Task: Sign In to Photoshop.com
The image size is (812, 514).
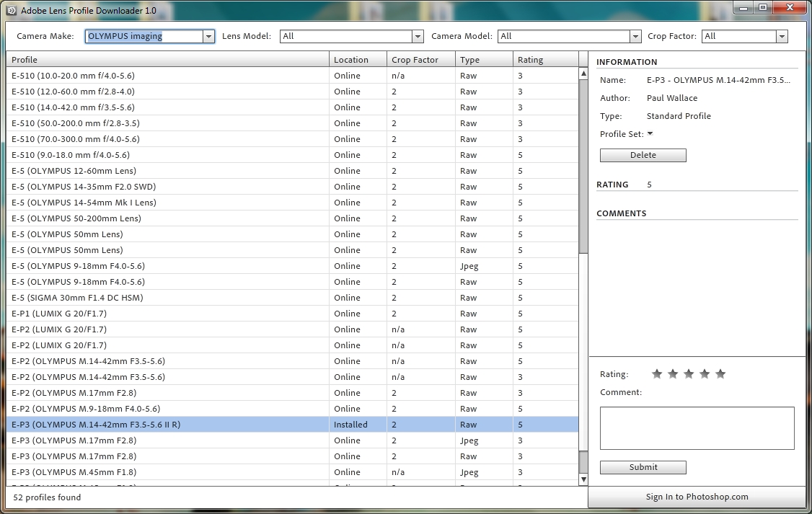Action: click(697, 497)
